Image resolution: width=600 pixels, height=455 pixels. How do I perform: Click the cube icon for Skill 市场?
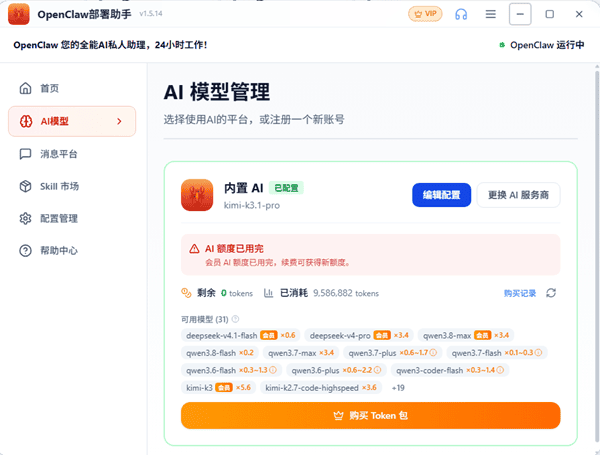(25, 186)
